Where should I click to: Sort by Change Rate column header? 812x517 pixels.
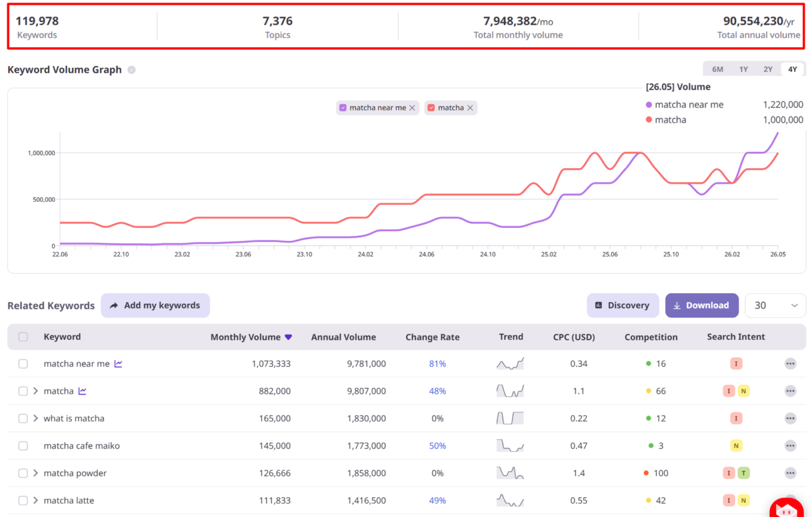[432, 337]
